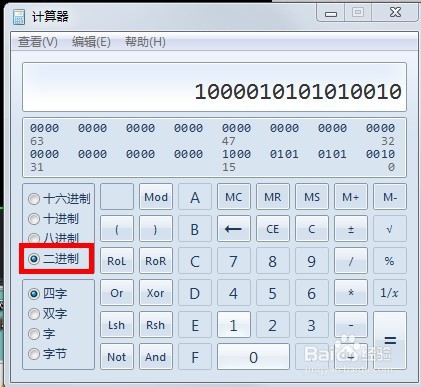Shift left with the Lsh button
This screenshot has height=387, width=421.
pyautogui.click(x=117, y=325)
